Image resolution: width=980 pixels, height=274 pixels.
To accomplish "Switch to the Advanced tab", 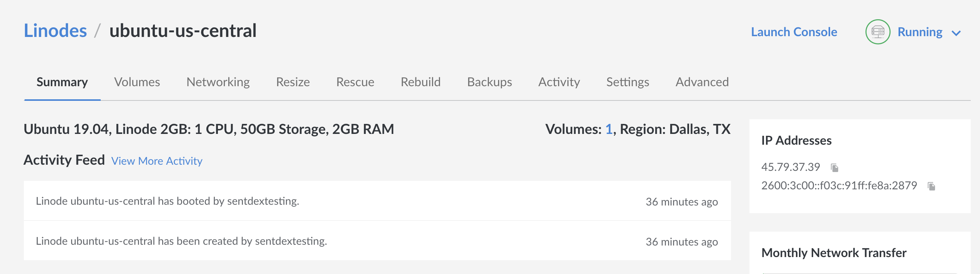I will pos(702,82).
